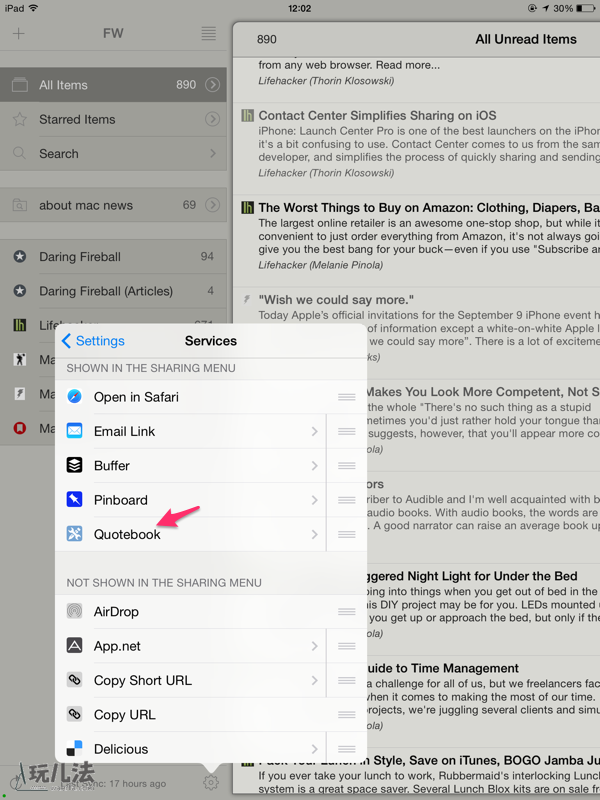Tap the Safari compass icon

(x=74, y=396)
